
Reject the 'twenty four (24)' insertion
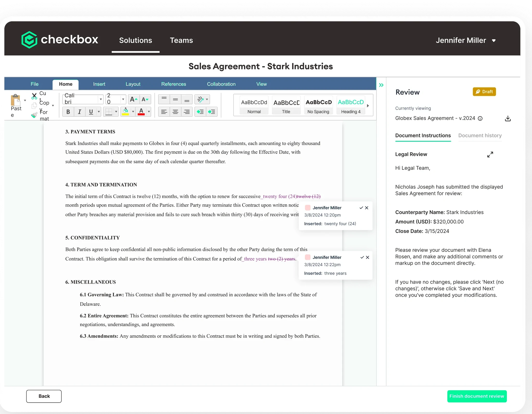pos(367,208)
